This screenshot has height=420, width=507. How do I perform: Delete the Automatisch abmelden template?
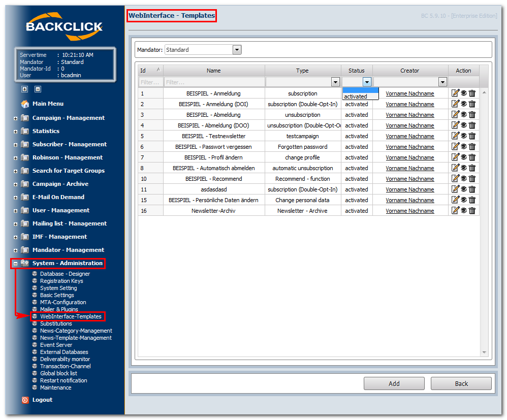pyautogui.click(x=472, y=168)
